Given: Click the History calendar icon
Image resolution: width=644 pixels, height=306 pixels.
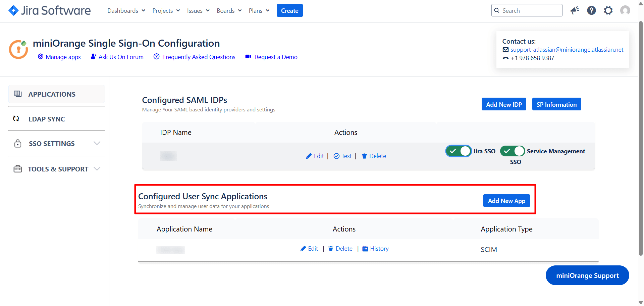Looking at the screenshot, I should (365, 249).
